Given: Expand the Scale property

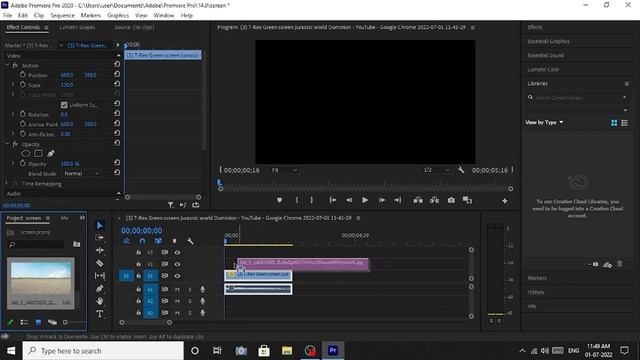Looking at the screenshot, I should tap(13, 84).
